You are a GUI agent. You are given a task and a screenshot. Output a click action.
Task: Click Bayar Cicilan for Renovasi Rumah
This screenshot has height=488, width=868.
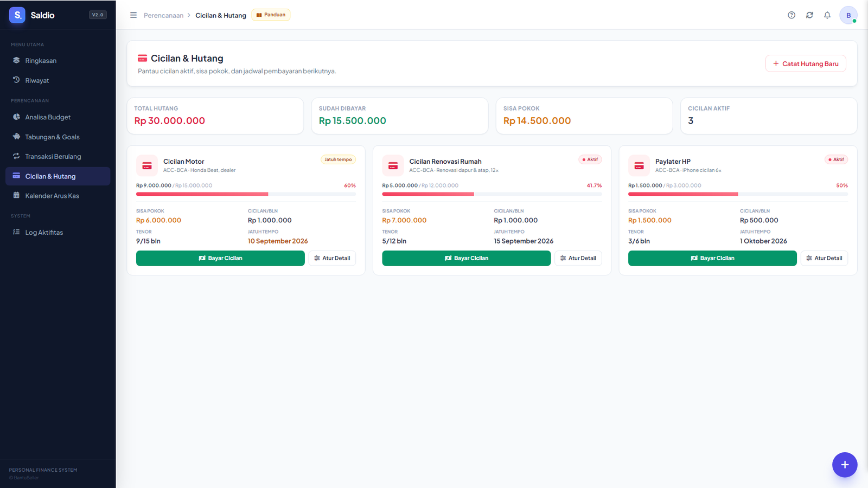click(x=467, y=258)
